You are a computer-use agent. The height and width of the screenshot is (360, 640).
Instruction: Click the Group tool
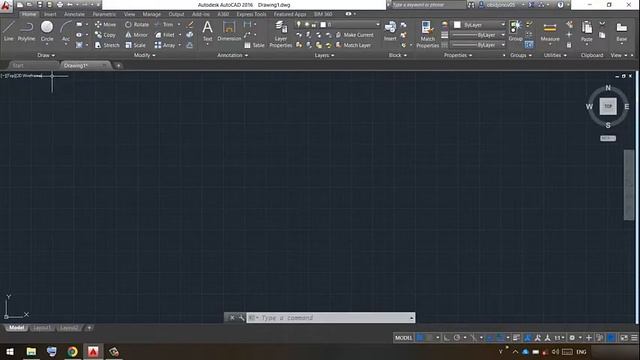pyautogui.click(x=516, y=31)
